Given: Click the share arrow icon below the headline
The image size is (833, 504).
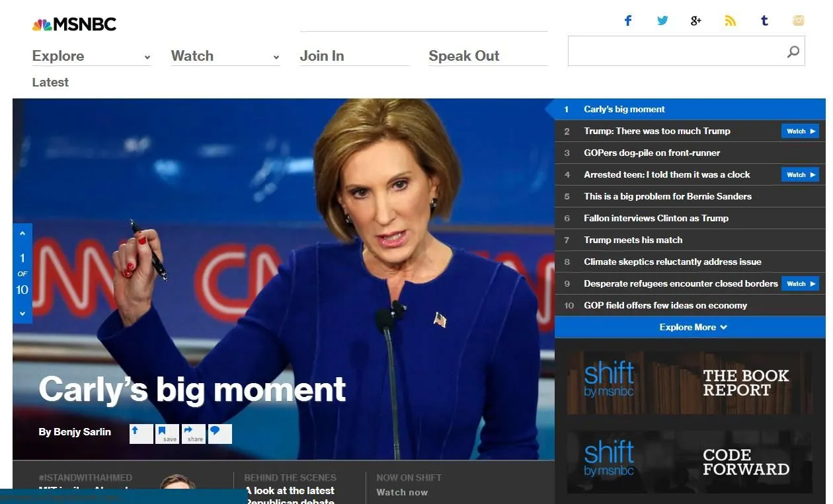Looking at the screenshot, I should tap(193, 433).
